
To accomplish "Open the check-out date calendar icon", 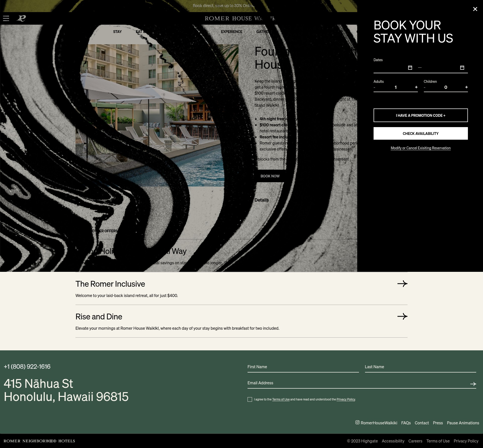I will click(462, 68).
